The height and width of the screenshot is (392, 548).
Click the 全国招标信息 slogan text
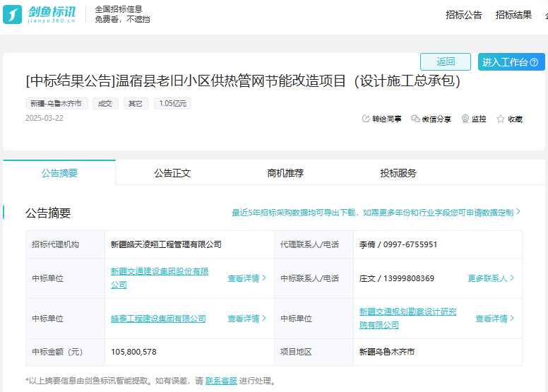[119, 9]
